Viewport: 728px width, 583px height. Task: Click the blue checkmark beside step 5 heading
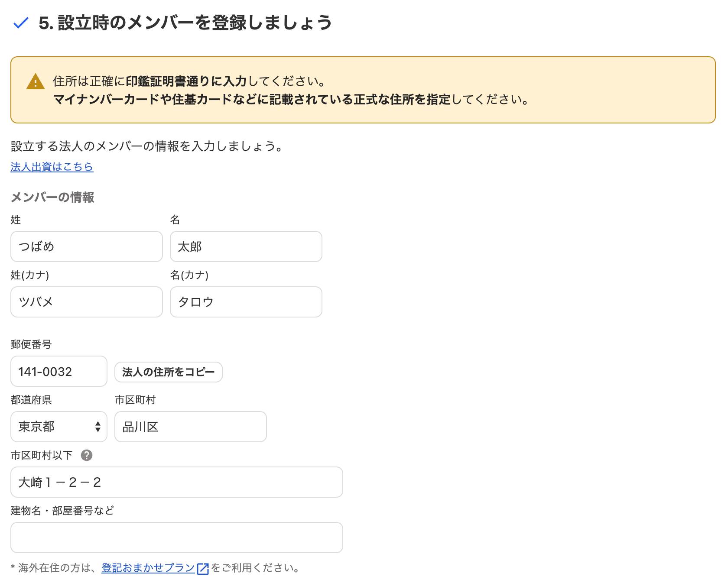(21, 23)
